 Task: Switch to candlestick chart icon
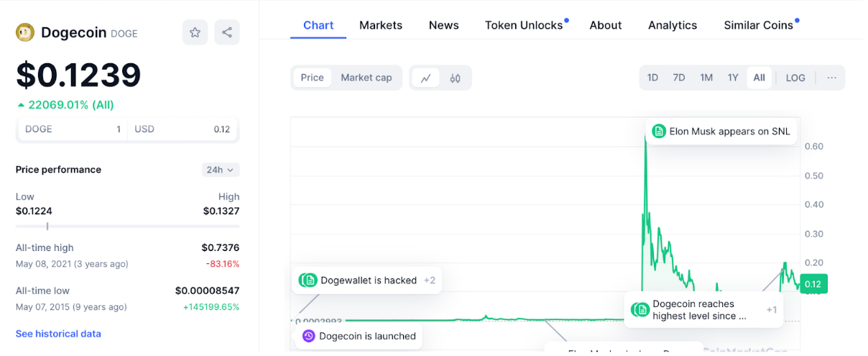point(455,78)
